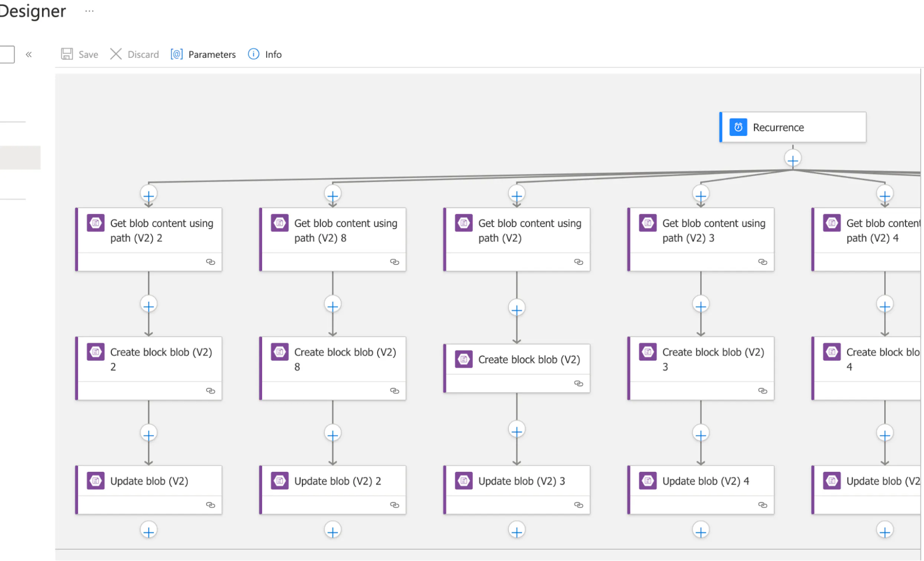Open the Info pane
The width and height of the screenshot is (924, 561).
point(265,55)
